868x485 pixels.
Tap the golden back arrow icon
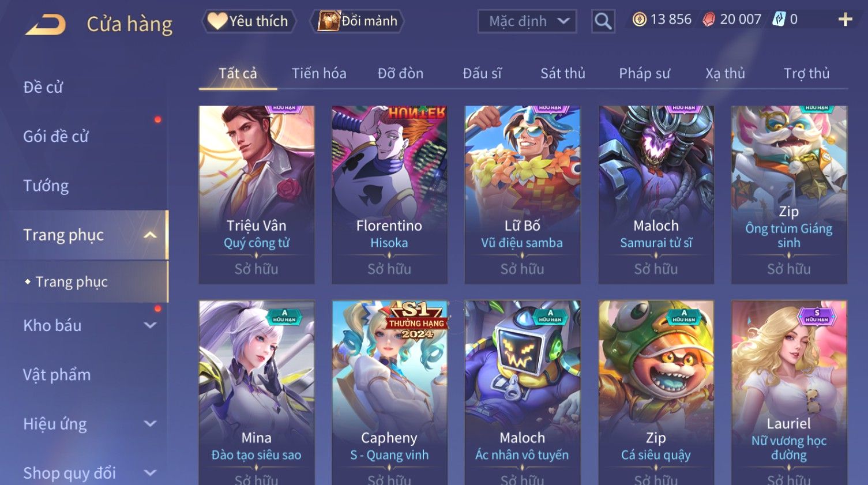[46, 24]
